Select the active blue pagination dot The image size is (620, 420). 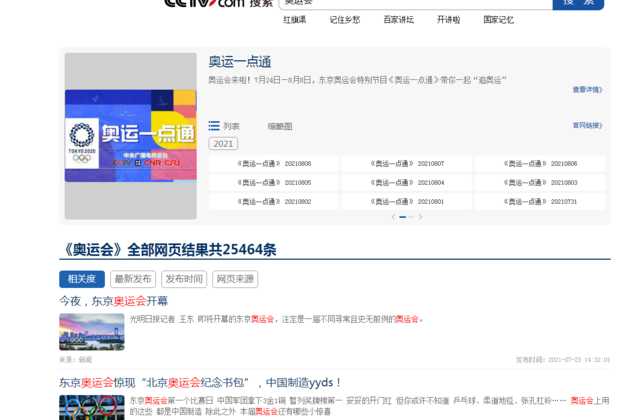pyautogui.click(x=403, y=217)
